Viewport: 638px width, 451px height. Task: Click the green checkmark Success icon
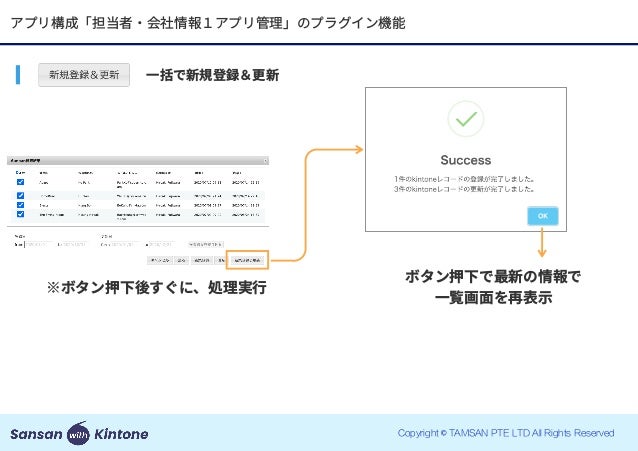pos(466,119)
